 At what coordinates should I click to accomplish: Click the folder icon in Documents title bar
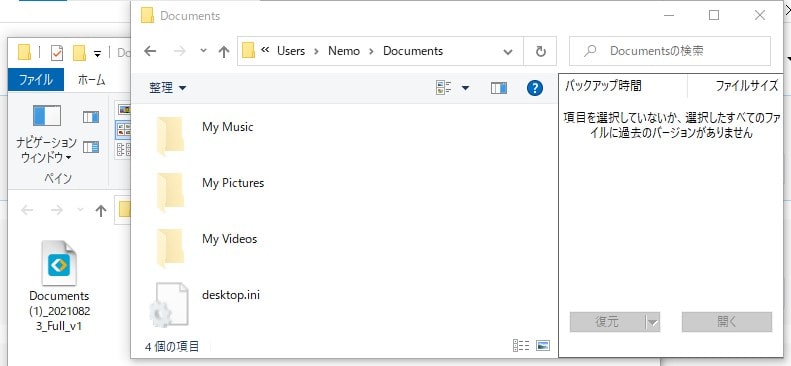(147, 16)
